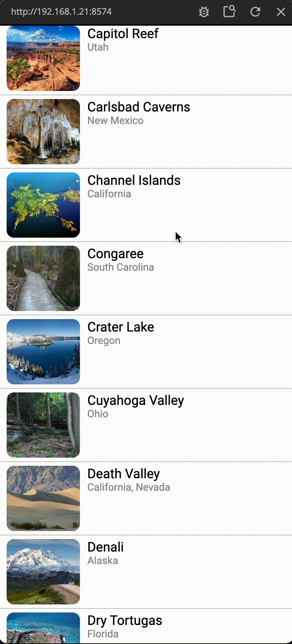Select the Capitol Reef title

tap(123, 34)
